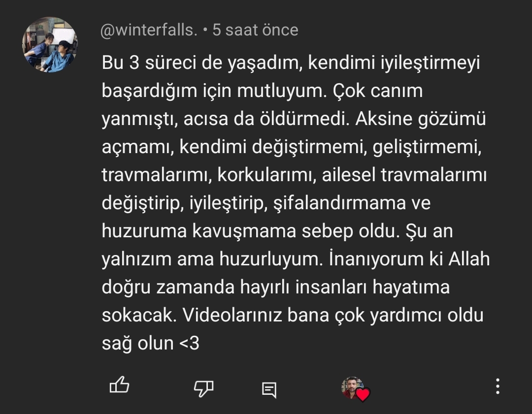Click the "5 saat önce" timestamp
The width and height of the screenshot is (532, 414).
[255, 30]
